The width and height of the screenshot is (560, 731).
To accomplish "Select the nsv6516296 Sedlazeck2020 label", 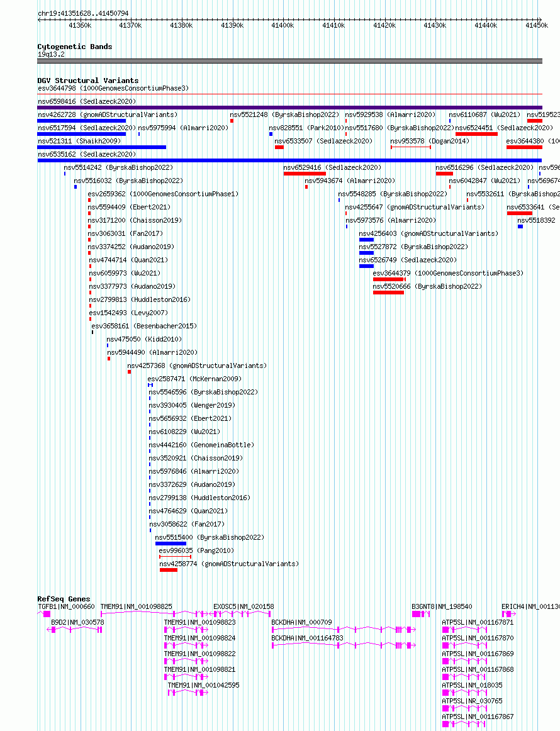I will point(484,167).
